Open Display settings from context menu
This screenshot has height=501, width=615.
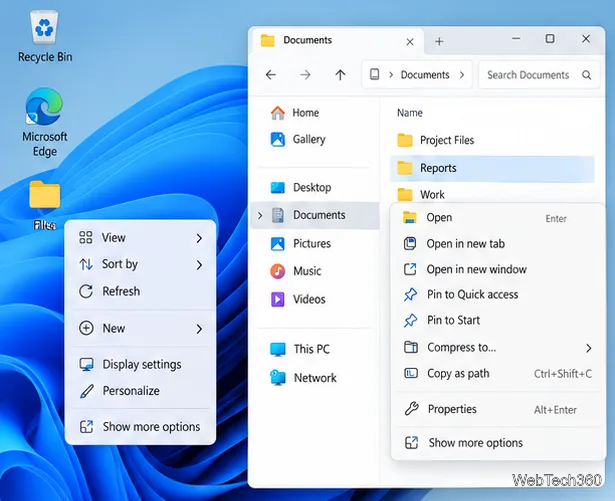140,364
